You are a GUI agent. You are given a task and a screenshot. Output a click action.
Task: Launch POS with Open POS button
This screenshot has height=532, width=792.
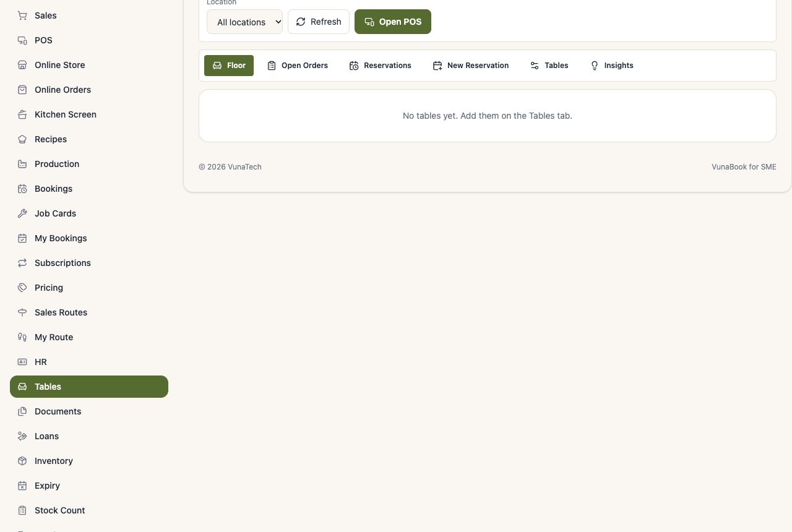pyautogui.click(x=393, y=22)
